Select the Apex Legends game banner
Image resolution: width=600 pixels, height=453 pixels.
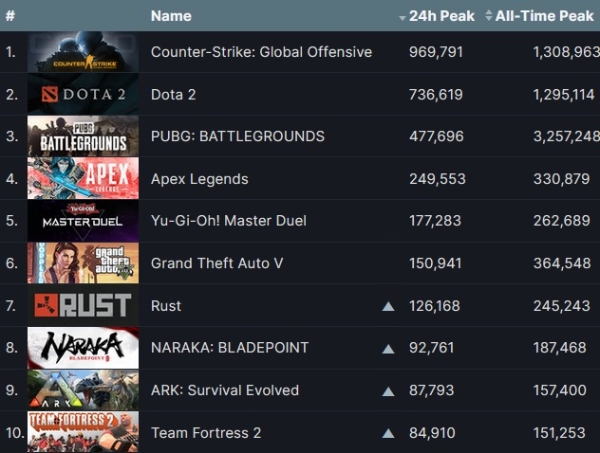pyautogui.click(x=83, y=179)
